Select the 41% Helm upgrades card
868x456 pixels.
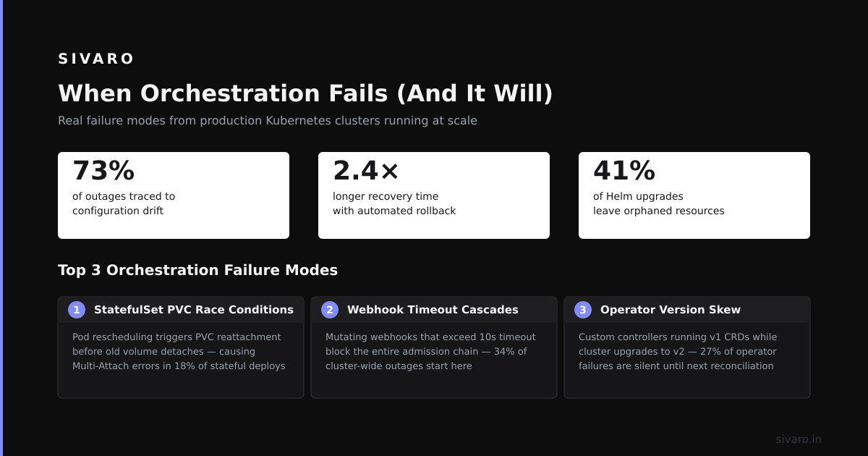click(694, 195)
